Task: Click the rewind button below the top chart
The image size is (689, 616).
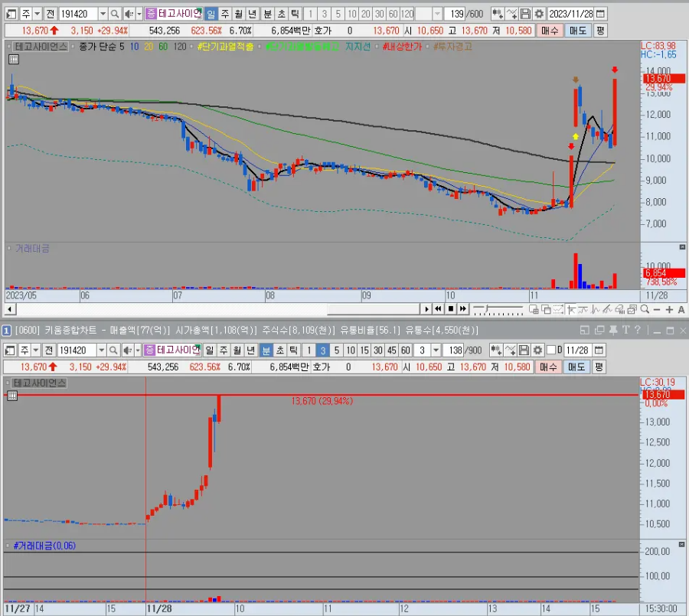Action: [x=438, y=309]
